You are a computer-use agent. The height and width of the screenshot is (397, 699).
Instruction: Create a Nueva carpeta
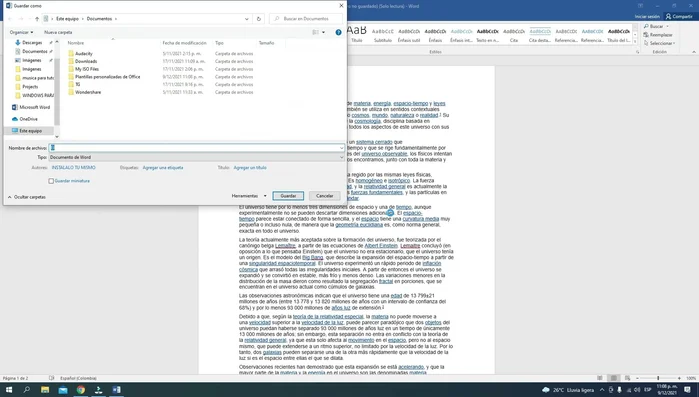tap(58, 32)
